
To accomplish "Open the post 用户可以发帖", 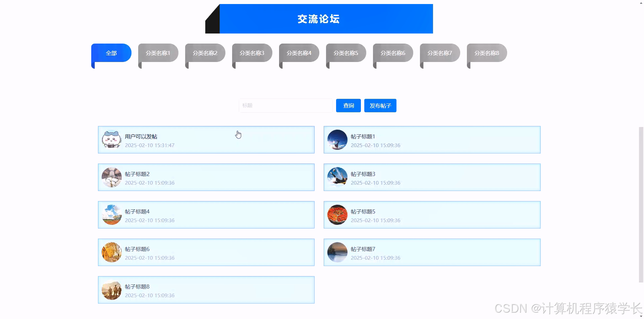I will click(x=206, y=140).
